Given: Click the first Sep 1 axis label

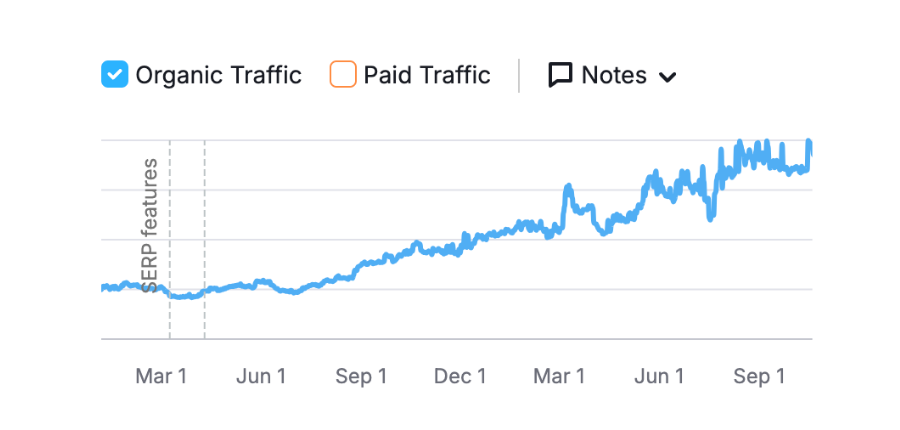Looking at the screenshot, I should [361, 377].
